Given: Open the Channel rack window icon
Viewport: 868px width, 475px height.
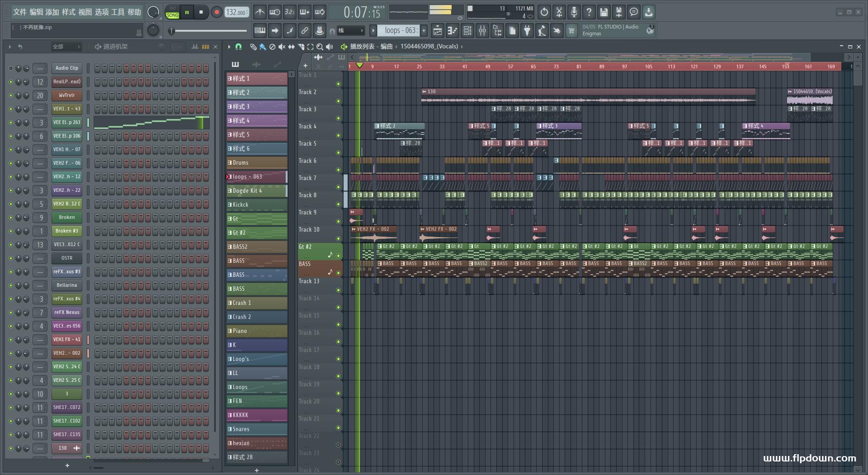Looking at the screenshot, I should pyautogui.click(x=467, y=31).
